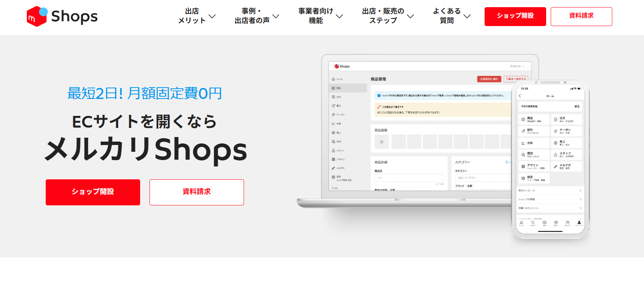Click the 資料請求 button in header

click(x=581, y=17)
